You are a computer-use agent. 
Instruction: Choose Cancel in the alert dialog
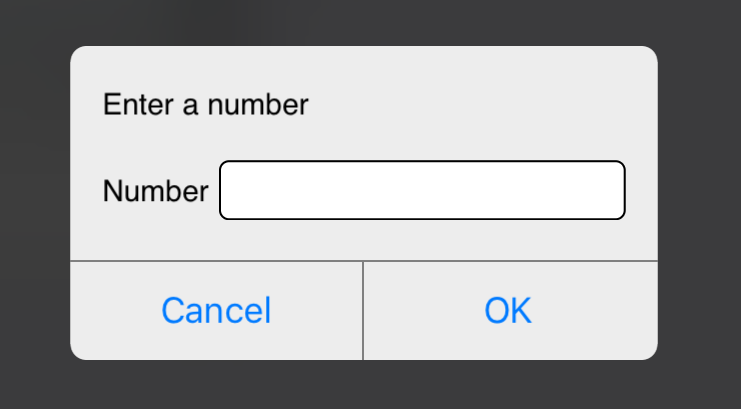216,310
